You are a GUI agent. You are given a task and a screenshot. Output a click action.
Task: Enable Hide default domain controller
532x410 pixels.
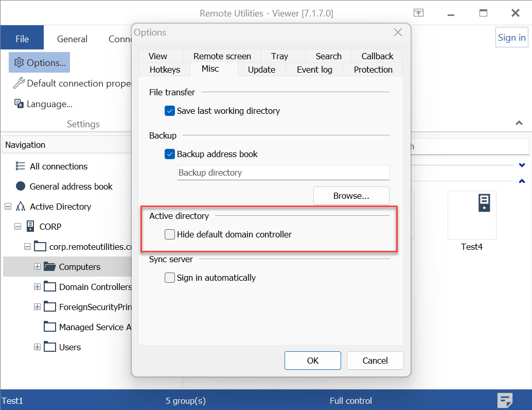point(170,234)
